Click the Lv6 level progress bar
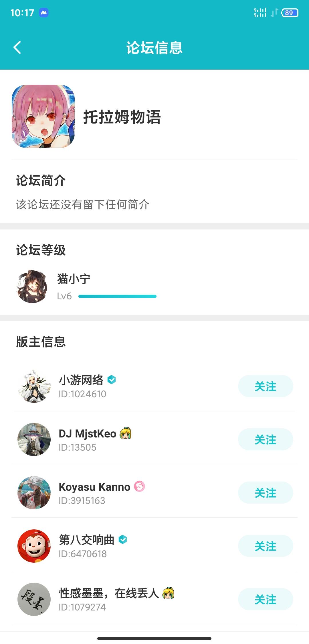Screen dimensions: 309x644 coord(117,296)
